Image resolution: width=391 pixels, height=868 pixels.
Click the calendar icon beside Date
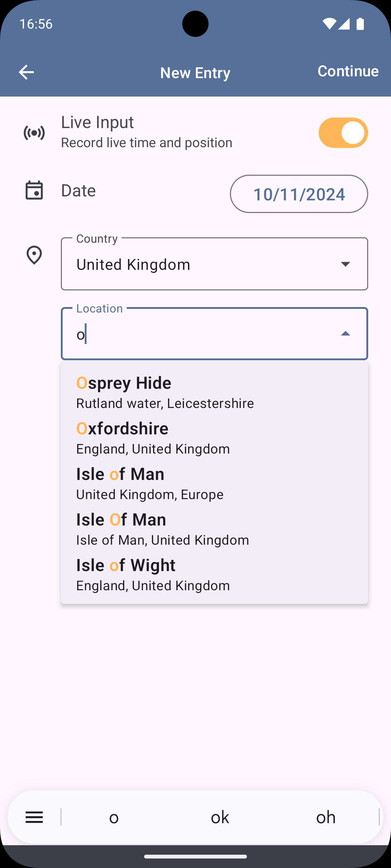34,190
